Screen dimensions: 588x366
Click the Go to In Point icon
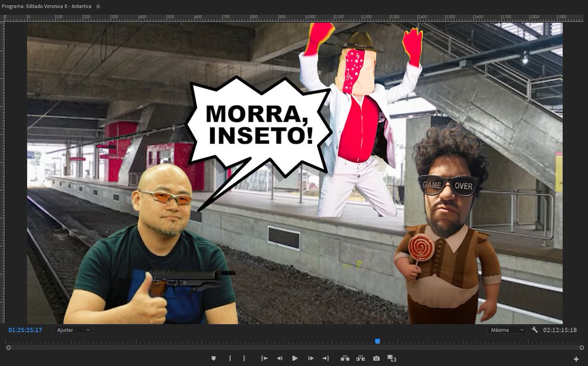[x=264, y=359]
